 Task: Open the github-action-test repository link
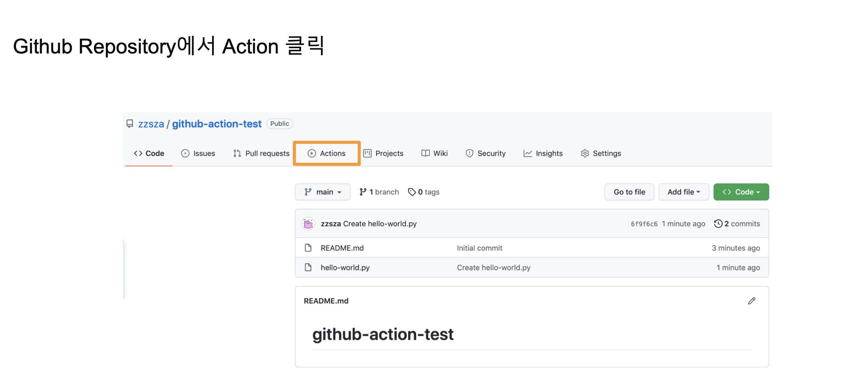click(217, 124)
